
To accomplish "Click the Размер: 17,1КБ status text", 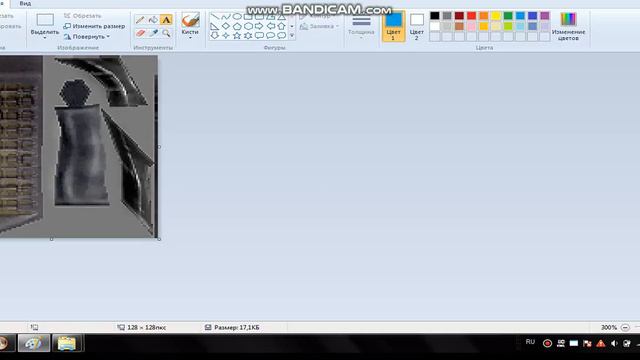I will coord(237,327).
